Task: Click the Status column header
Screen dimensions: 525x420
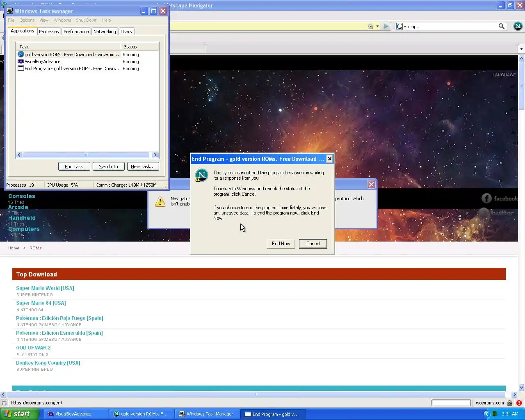Action: pos(139,47)
